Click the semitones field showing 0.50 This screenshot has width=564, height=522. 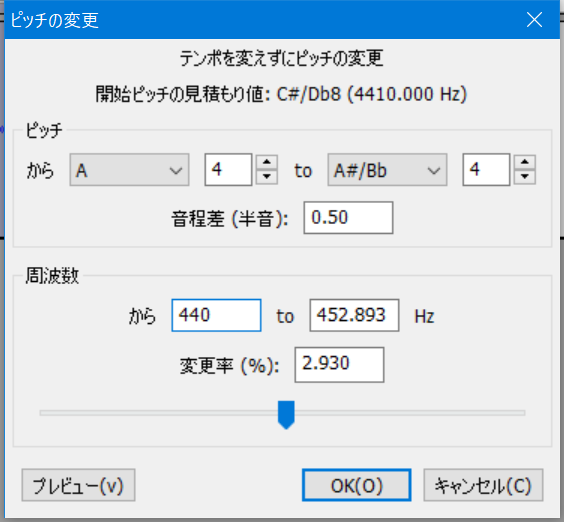[348, 218]
